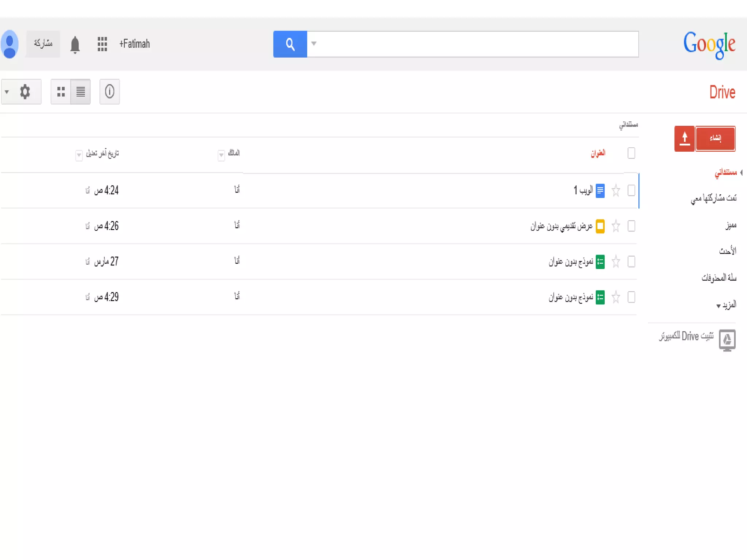Click the مشاركة share button
Viewport: 747px width, 560px height.
43,44
